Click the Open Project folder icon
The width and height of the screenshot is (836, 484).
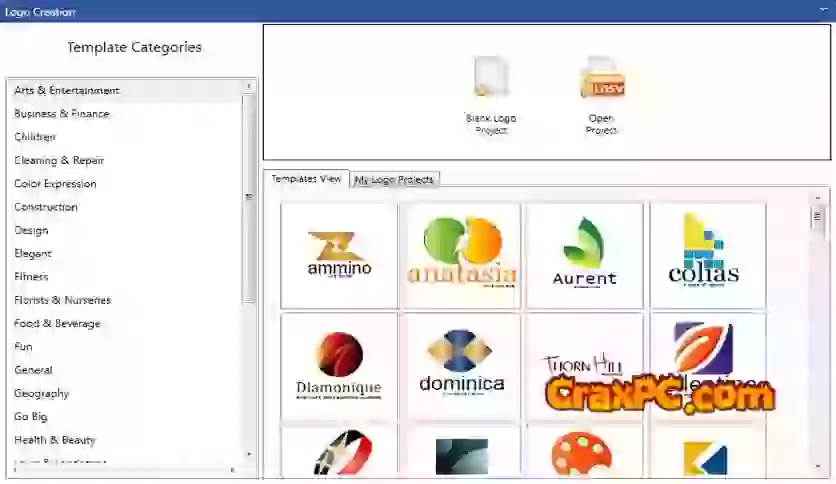(x=601, y=80)
